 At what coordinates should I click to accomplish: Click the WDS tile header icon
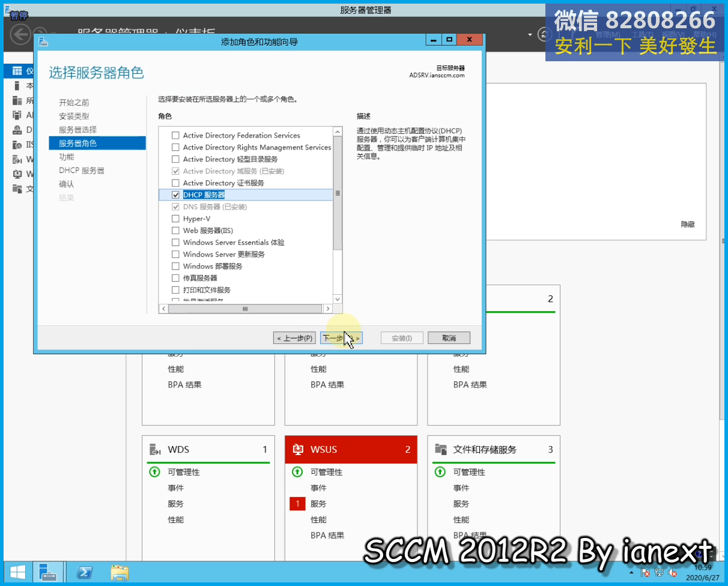155,449
